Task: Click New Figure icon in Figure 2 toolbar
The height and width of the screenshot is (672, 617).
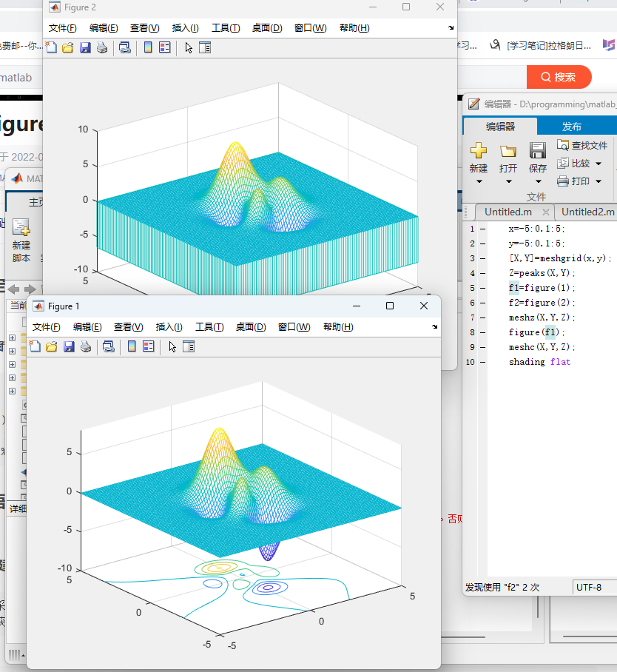Action: 52,47
